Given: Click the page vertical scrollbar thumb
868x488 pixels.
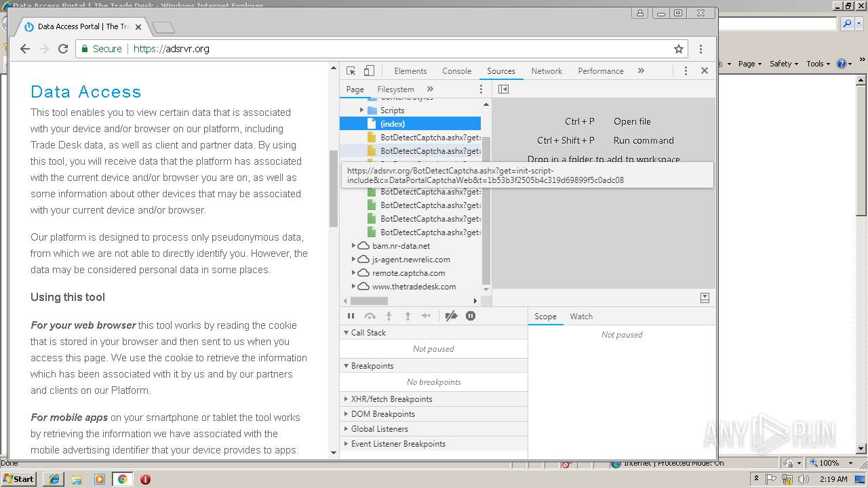Looking at the screenshot, I should pyautogui.click(x=333, y=188).
